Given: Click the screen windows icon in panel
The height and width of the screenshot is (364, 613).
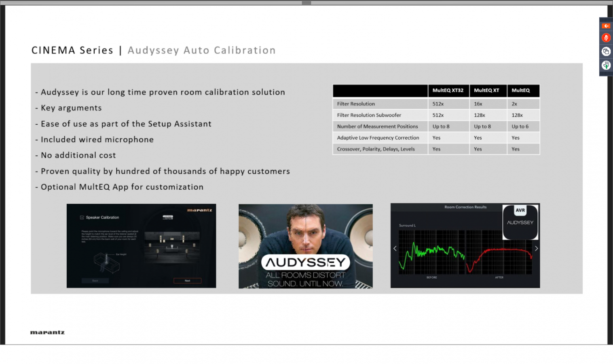Looking at the screenshot, I should pos(606,51).
